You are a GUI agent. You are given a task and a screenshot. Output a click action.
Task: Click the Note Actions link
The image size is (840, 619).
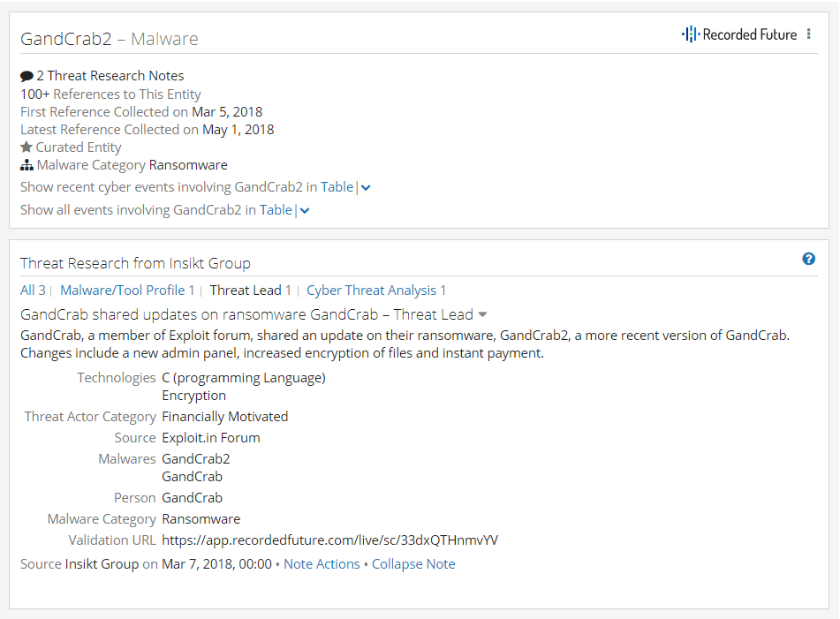(x=322, y=564)
